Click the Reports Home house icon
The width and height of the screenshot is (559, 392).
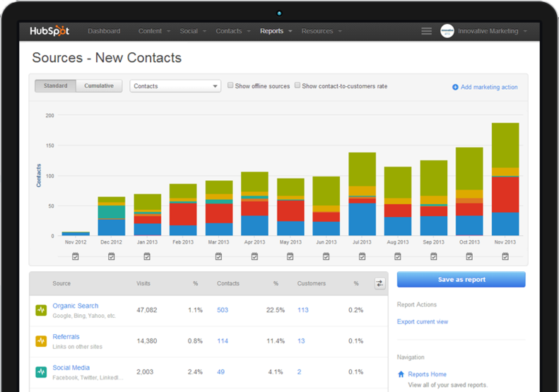click(401, 374)
